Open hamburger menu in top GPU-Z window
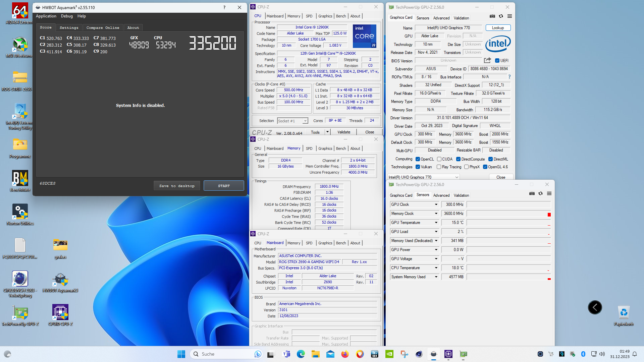 (509, 16)
